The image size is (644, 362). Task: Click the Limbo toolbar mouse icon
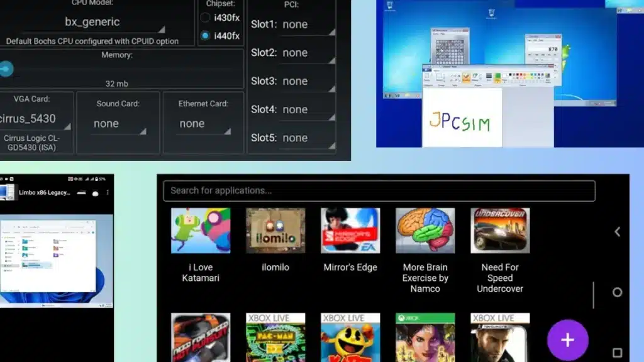pos(96,194)
